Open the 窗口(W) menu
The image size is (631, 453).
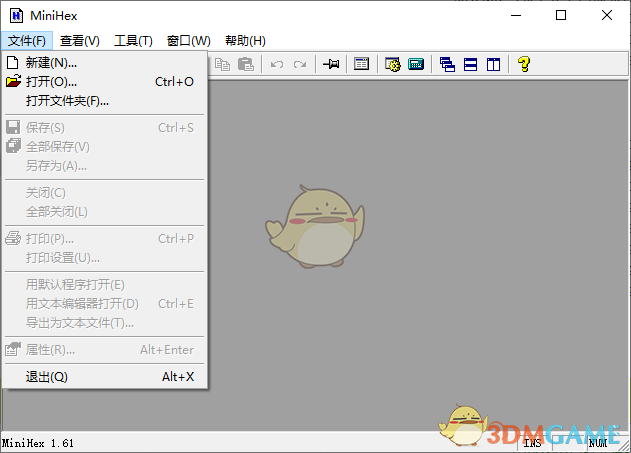[x=188, y=41]
